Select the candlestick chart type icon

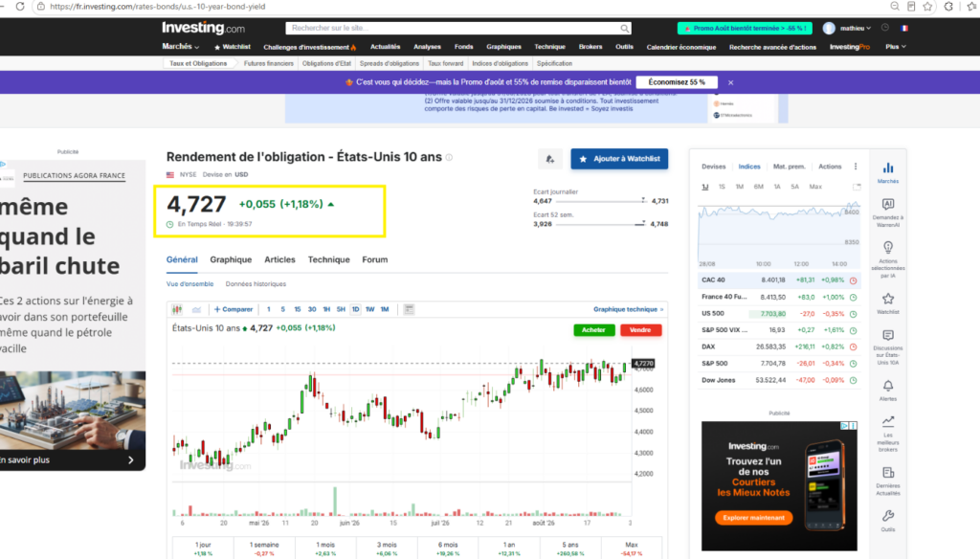coord(177,309)
